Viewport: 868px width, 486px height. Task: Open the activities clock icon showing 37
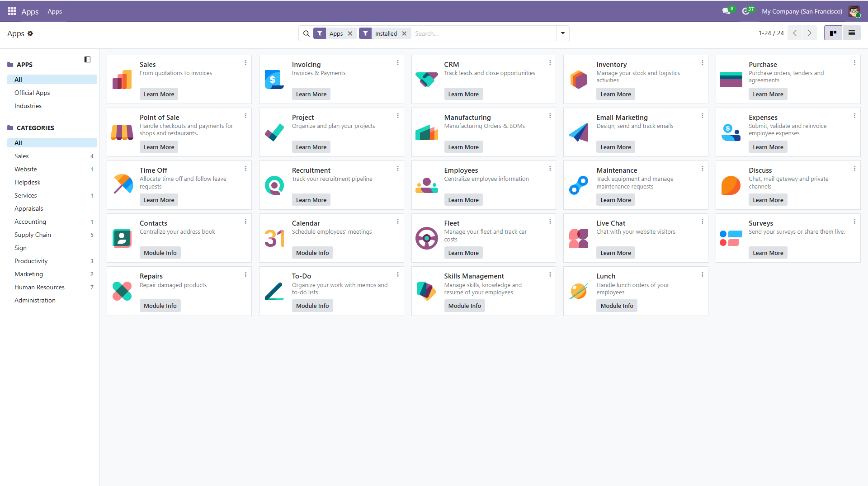746,11
